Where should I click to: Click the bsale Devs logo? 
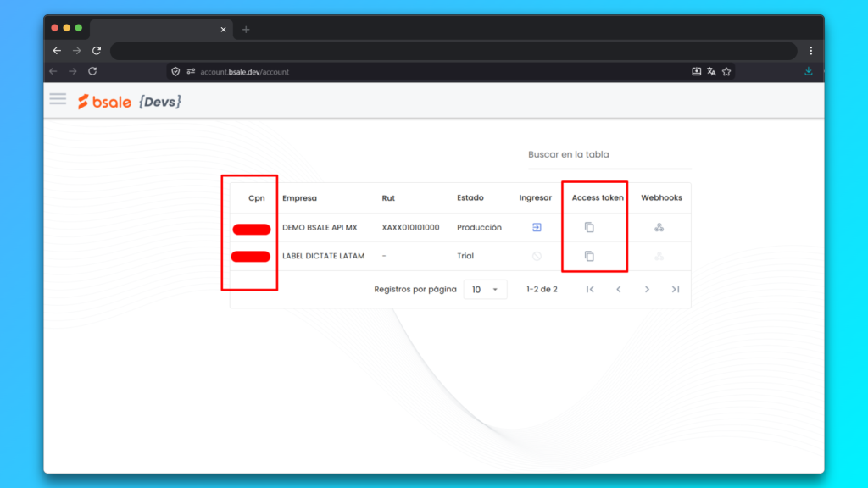click(130, 102)
